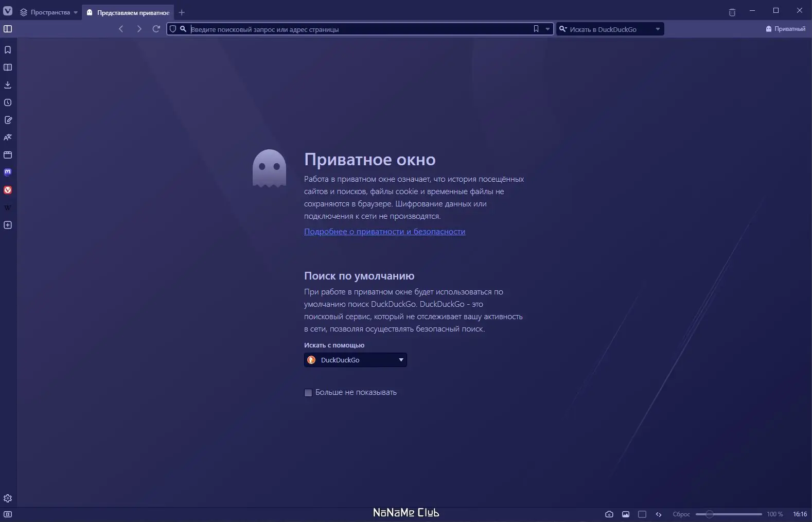Toggle the side panel from the address bar
This screenshot has height=522, width=812.
pyautogui.click(x=8, y=29)
